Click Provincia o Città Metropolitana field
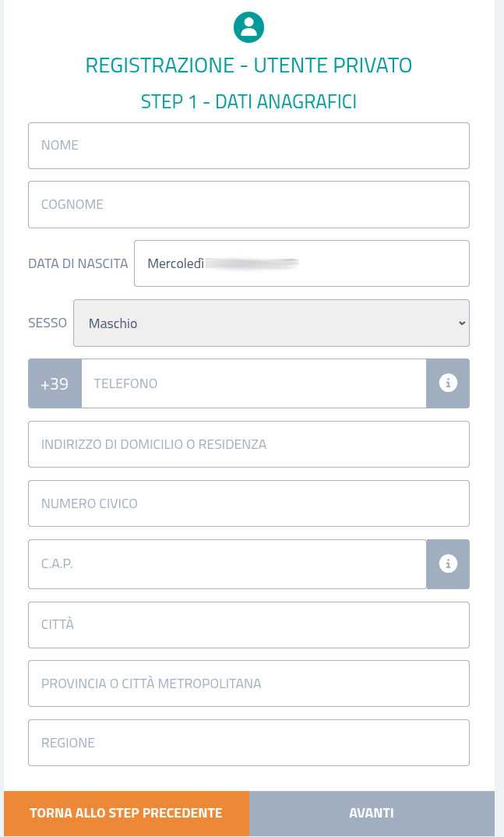The image size is (504, 837). point(249,683)
